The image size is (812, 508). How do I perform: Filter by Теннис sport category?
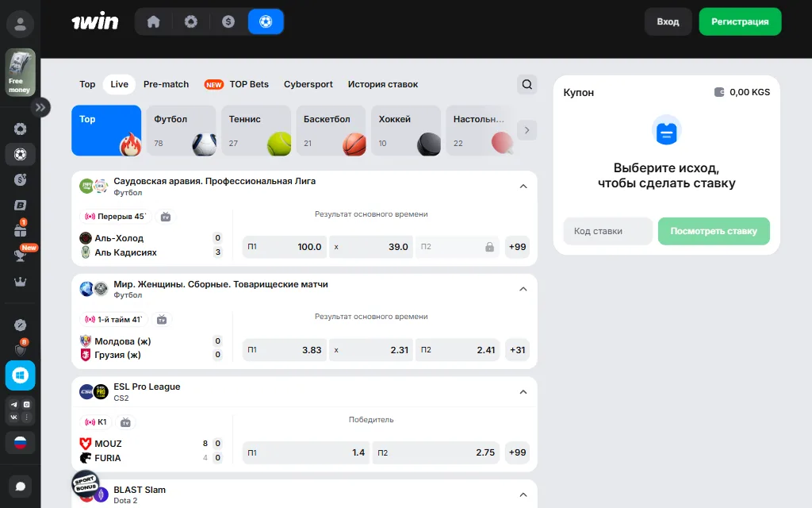pyautogui.click(x=256, y=131)
